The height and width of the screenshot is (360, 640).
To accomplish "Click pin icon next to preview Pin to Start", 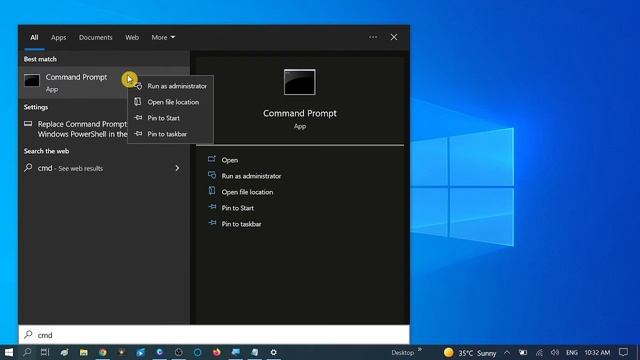I will point(212,207).
